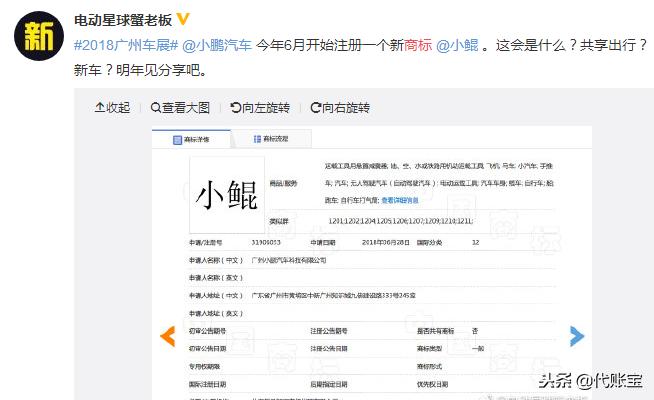Click the 注册公告日期 label

click(329, 348)
